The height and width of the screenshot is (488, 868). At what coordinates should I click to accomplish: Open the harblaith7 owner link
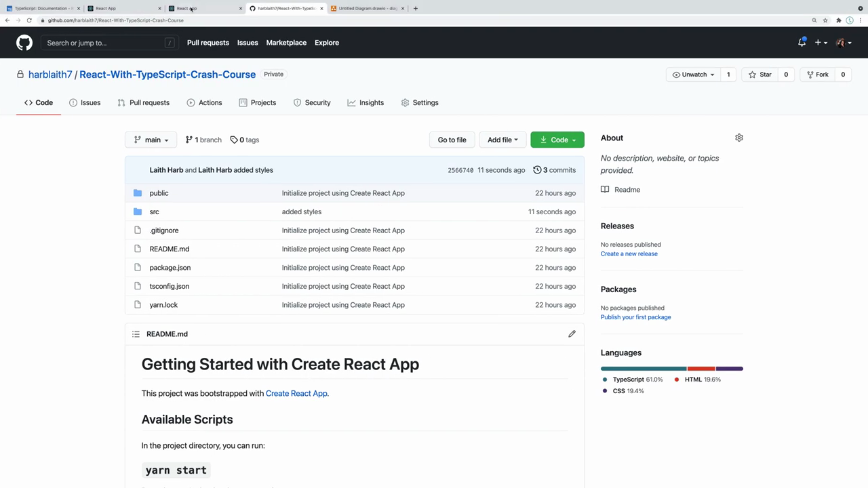coord(50,75)
